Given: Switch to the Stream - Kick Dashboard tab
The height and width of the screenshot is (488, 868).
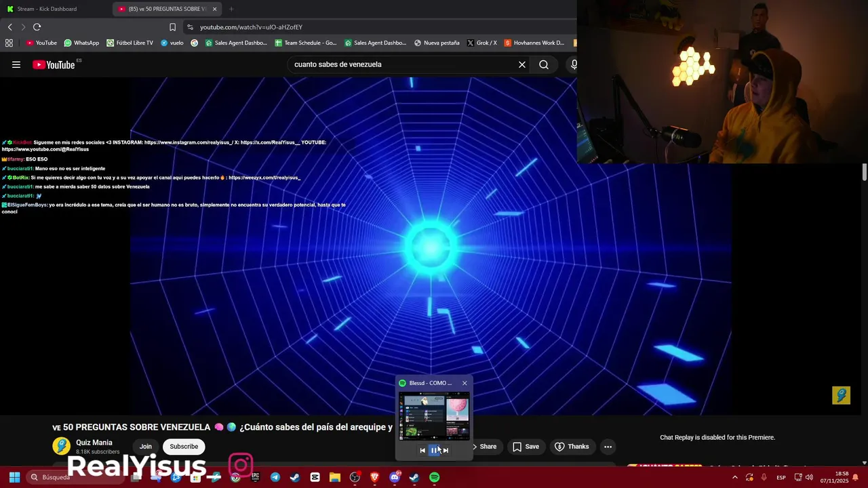Looking at the screenshot, I should (54, 9).
